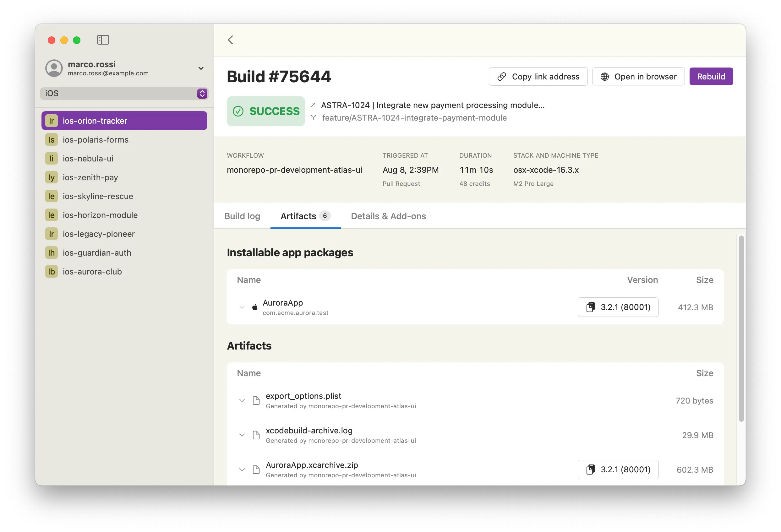Open the iOS platform selector
Viewport: 781px width, 532px height.
pyautogui.click(x=124, y=93)
